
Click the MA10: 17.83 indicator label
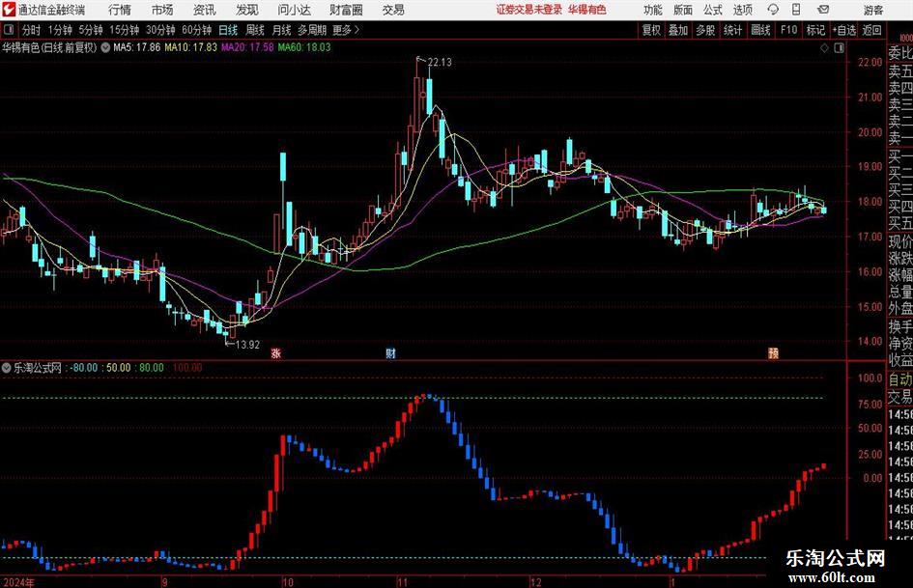click(191, 47)
